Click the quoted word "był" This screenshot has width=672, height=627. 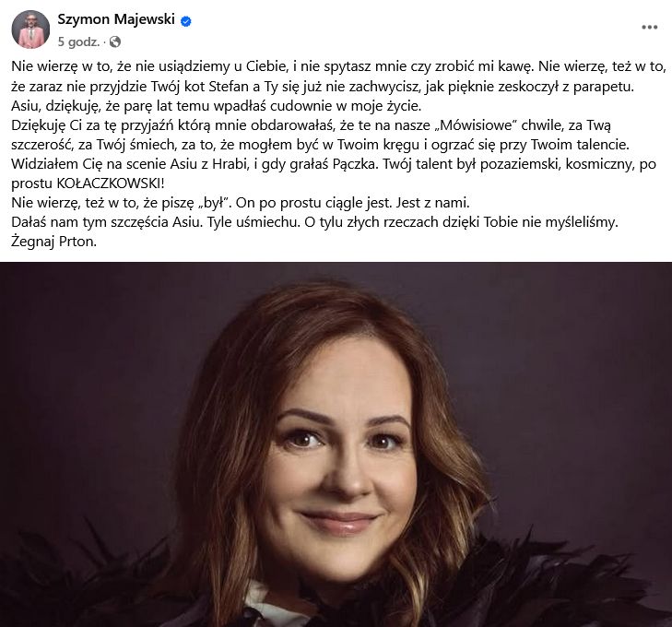[214, 203]
